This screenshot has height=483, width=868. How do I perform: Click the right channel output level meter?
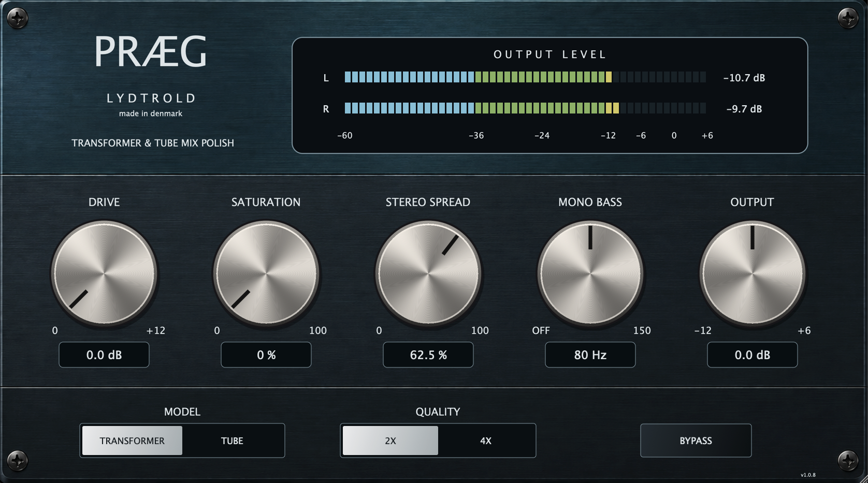click(x=525, y=108)
